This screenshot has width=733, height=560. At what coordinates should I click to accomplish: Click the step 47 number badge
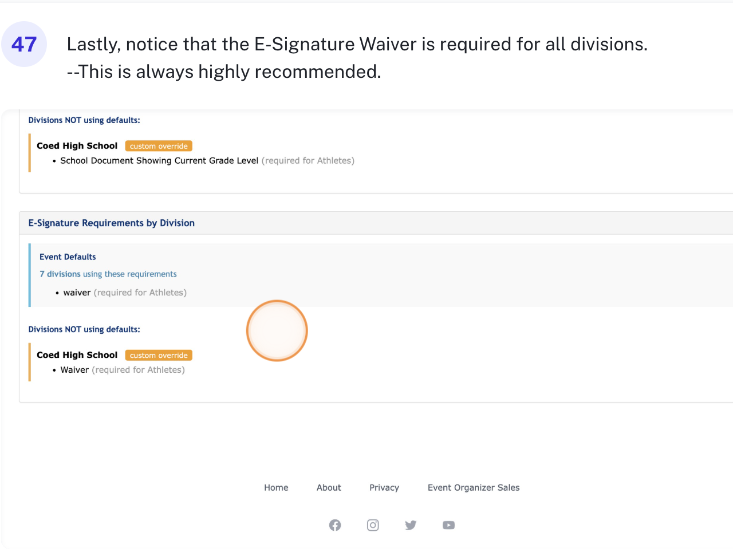coord(24,44)
